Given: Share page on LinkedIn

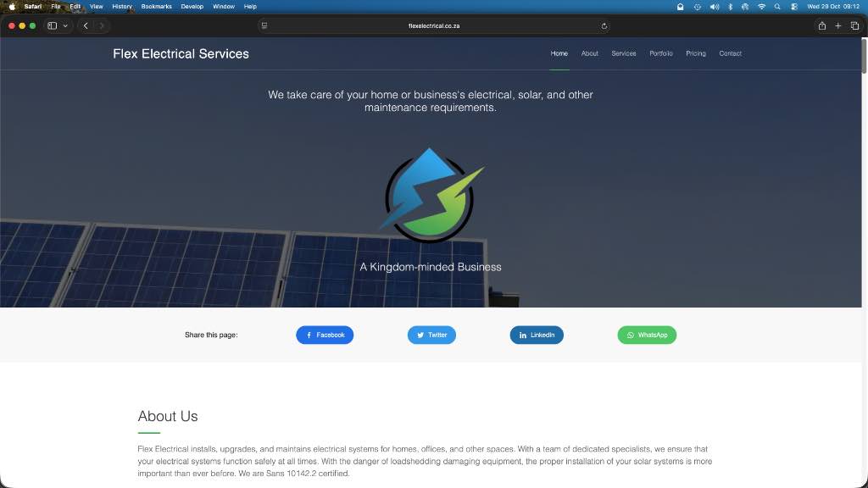Looking at the screenshot, I should pyautogui.click(x=537, y=335).
